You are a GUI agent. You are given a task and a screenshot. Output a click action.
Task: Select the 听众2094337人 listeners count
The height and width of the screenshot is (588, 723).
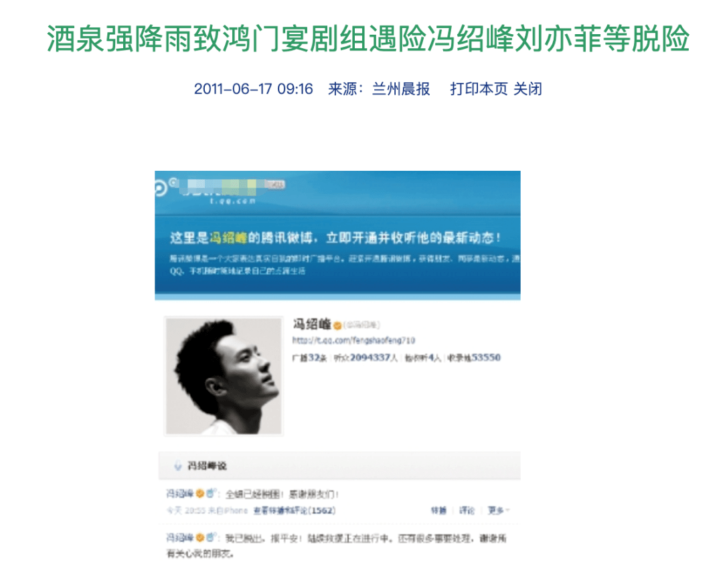(x=366, y=358)
